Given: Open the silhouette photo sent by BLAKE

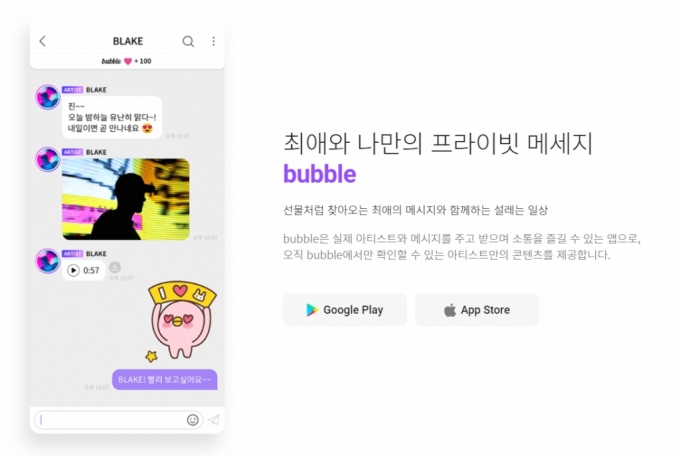Looking at the screenshot, I should coord(125,199).
